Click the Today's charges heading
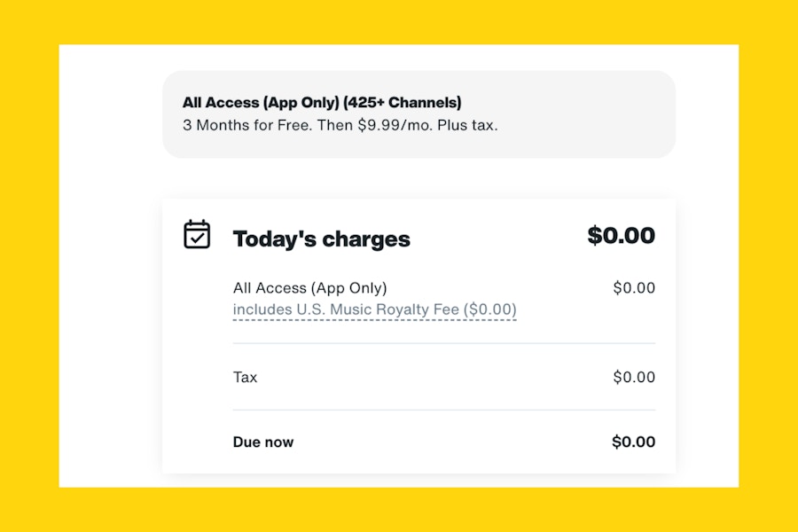This screenshot has width=798, height=532. pyautogui.click(x=321, y=239)
